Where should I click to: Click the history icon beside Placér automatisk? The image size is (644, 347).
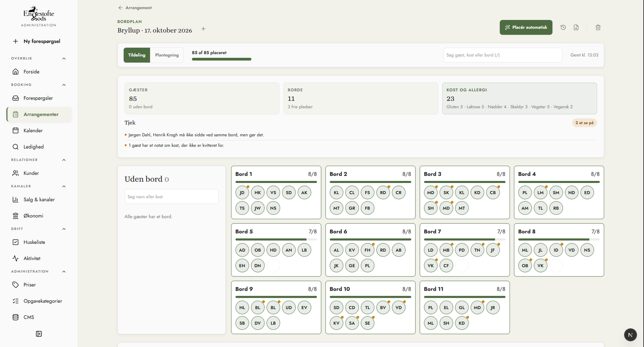pos(563,27)
